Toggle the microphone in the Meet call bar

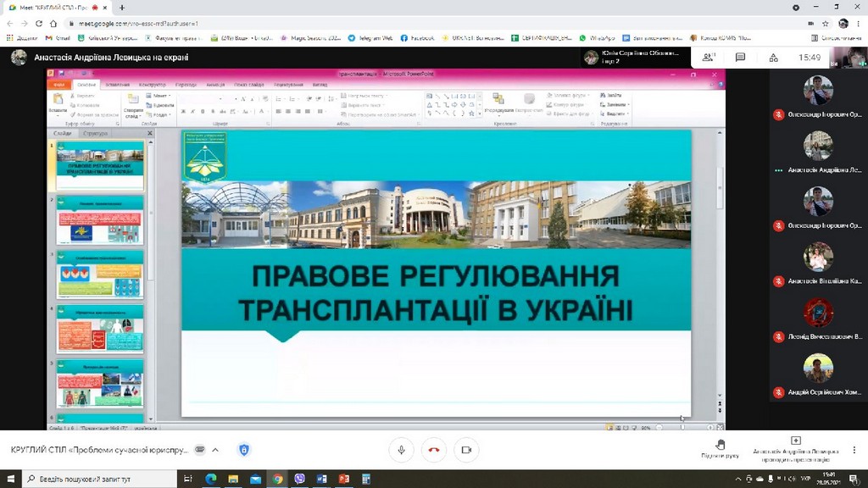coord(401,450)
